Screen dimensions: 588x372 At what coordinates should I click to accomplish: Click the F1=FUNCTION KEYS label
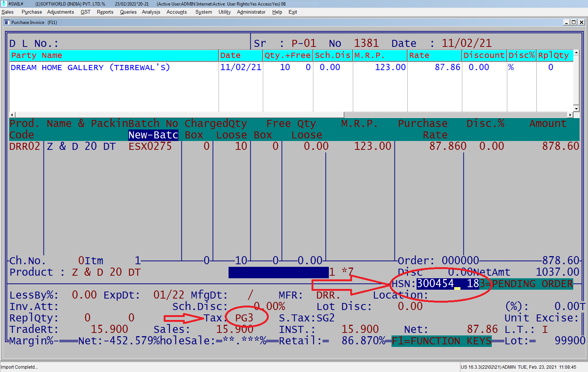441,341
